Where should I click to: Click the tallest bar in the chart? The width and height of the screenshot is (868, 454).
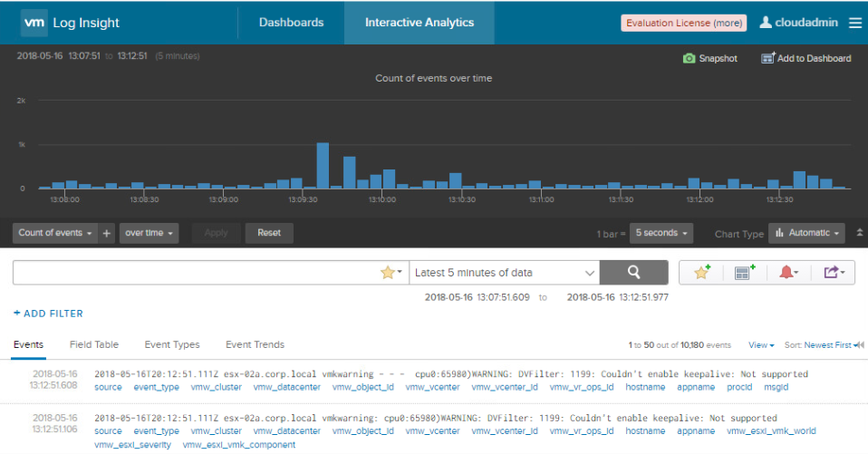click(323, 166)
